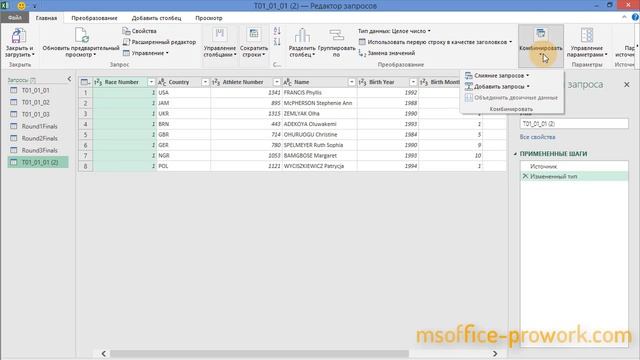Open Race Number column filter dropdown
The height and width of the screenshot is (360, 640).
point(151,82)
